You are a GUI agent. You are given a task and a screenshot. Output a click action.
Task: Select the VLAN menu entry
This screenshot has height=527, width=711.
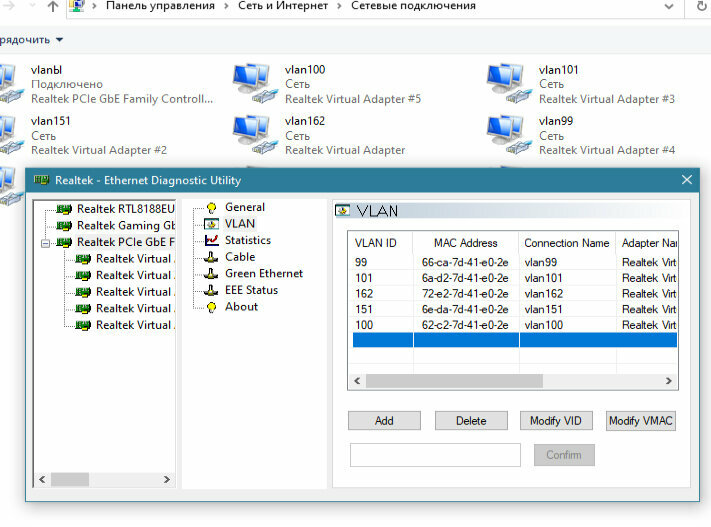(239, 224)
